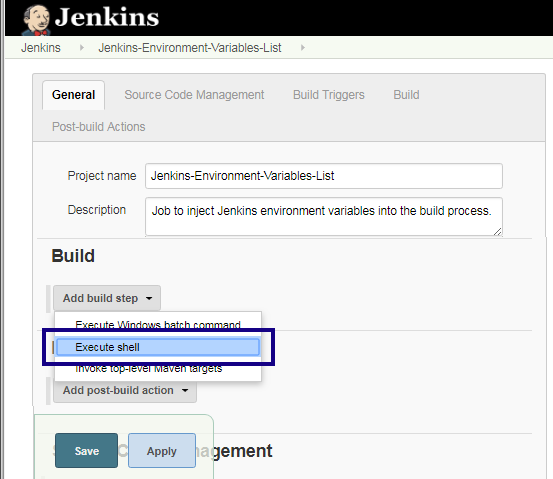Open the Build Triggers tab
The width and height of the screenshot is (553, 479).
pyautogui.click(x=329, y=95)
